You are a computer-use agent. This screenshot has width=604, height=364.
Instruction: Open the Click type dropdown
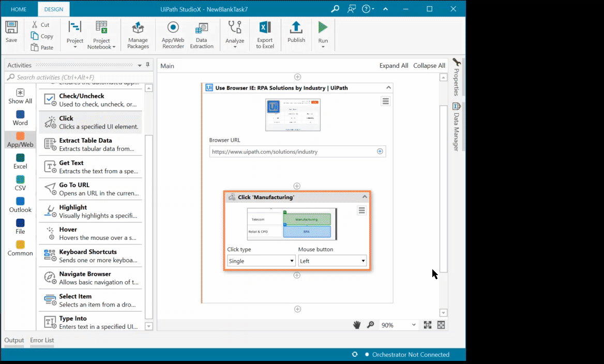click(x=261, y=261)
